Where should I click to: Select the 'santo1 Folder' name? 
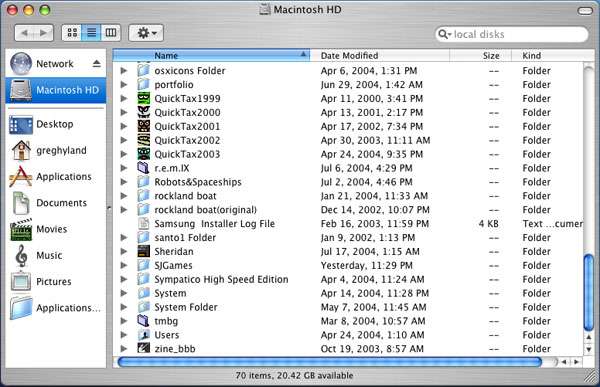pos(185,238)
